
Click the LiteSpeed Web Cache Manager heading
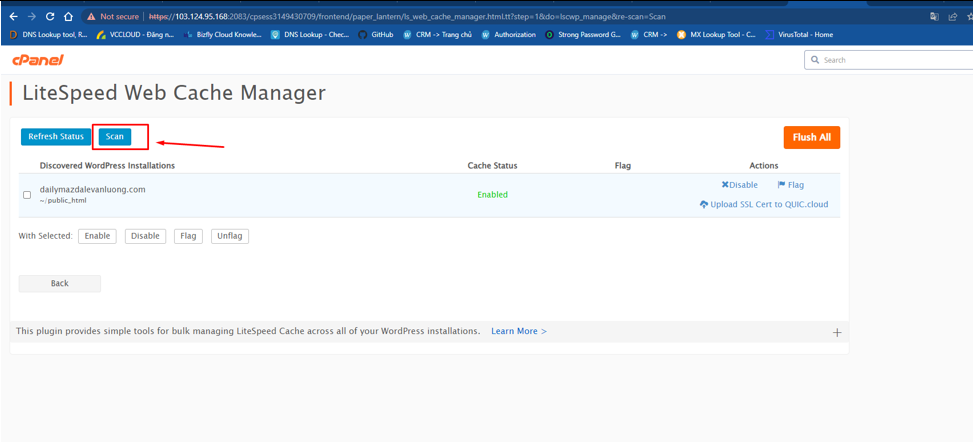tap(174, 93)
